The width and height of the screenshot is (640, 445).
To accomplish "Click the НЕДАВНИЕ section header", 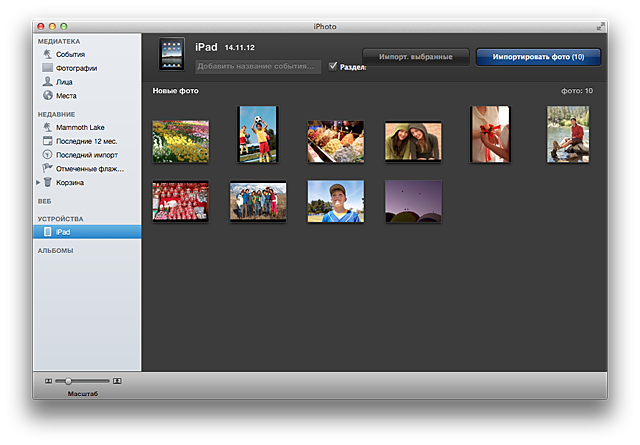I will (56, 114).
